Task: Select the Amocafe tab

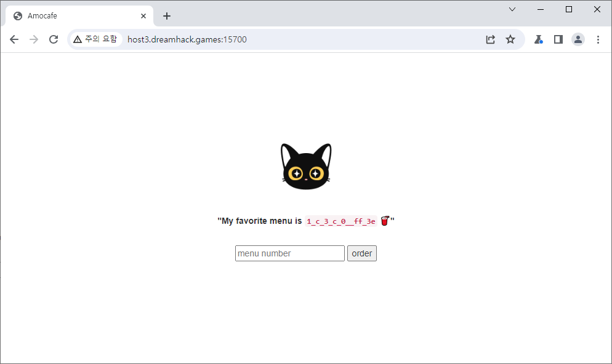Action: pos(74,16)
